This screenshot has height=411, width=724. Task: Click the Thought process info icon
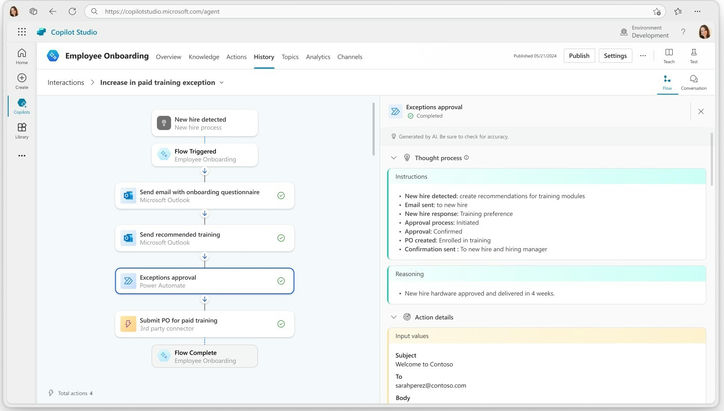[x=467, y=158]
